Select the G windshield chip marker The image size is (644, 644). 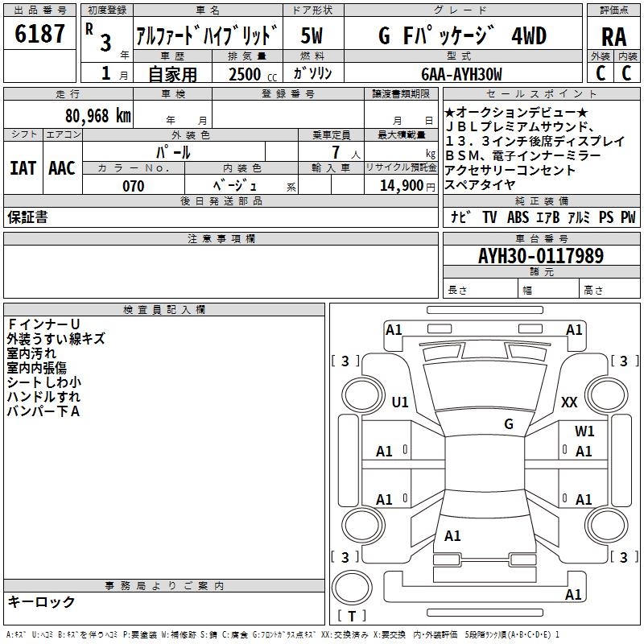click(x=508, y=424)
